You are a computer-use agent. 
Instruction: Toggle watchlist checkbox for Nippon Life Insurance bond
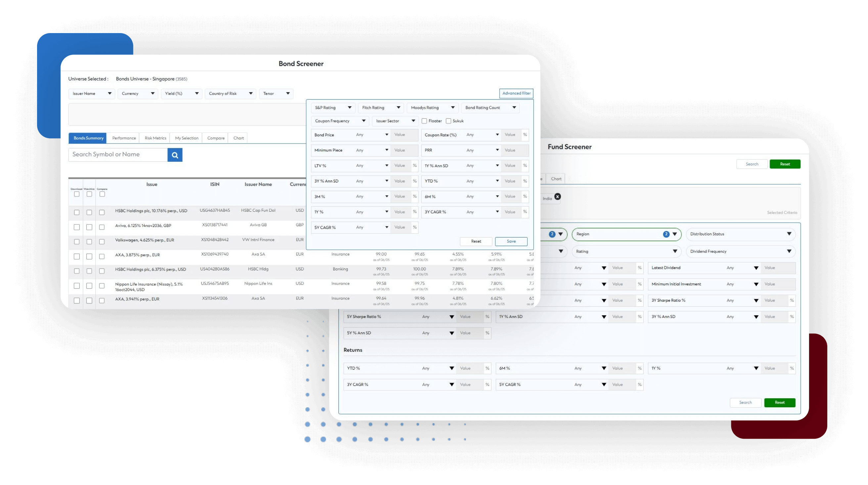pos(89,286)
